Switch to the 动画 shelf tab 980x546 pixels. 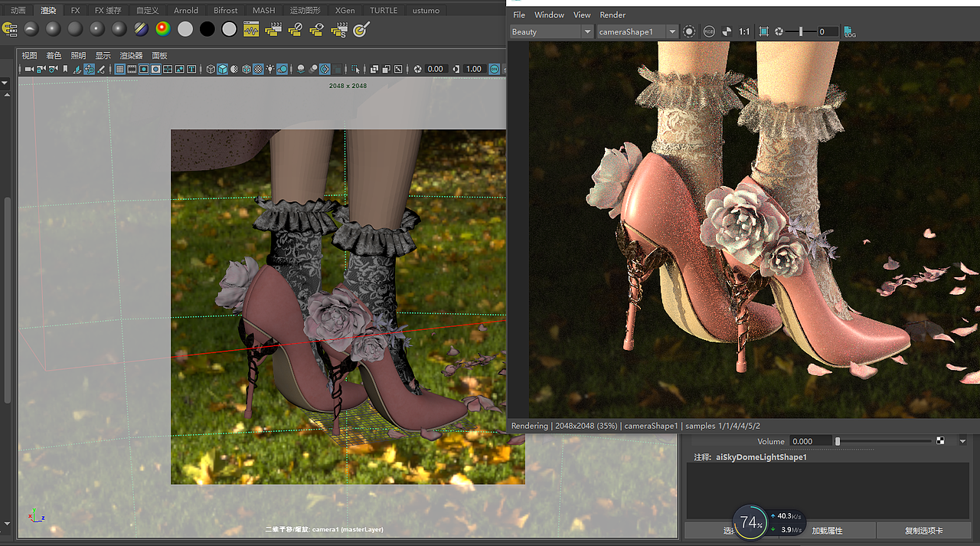tap(18, 11)
